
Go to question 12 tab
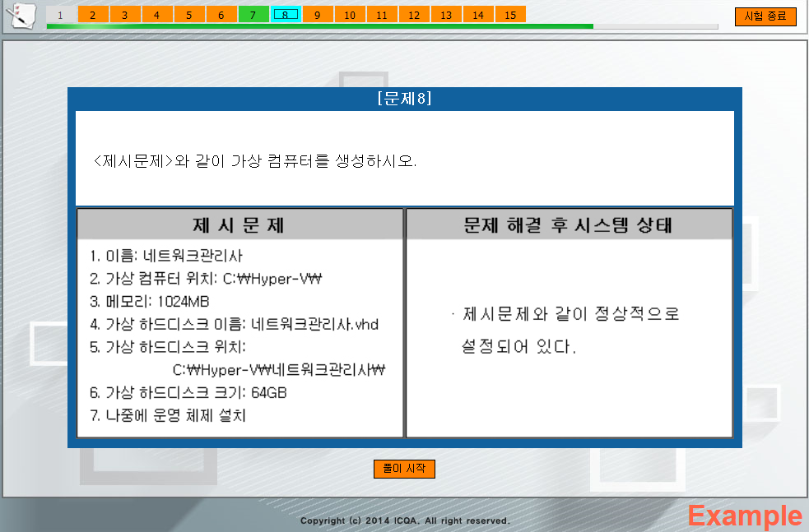click(x=414, y=15)
